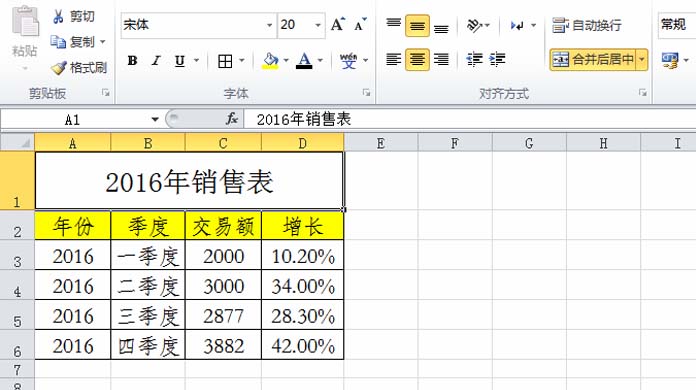Select column A header
Image resolution: width=696 pixels, height=390 pixels.
72,143
